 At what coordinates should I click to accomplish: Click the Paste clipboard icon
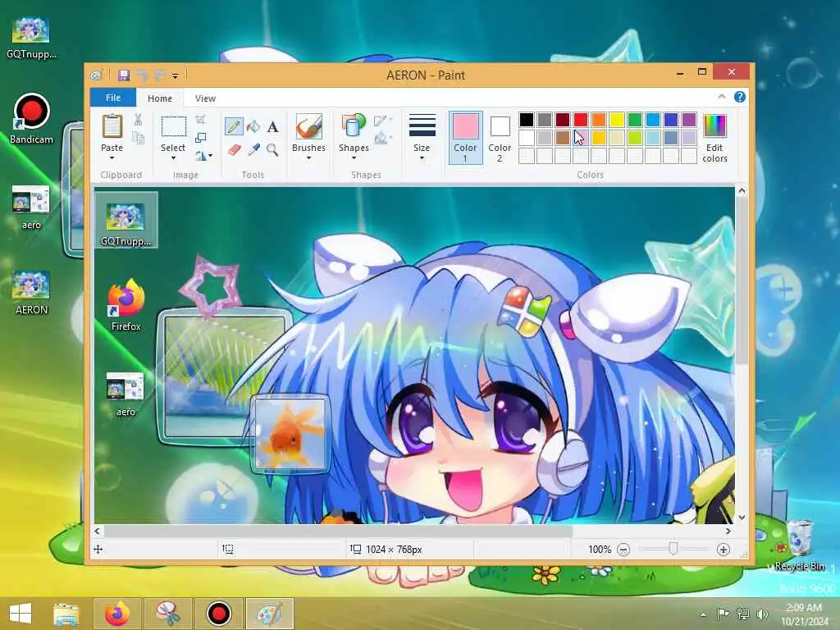[112, 127]
